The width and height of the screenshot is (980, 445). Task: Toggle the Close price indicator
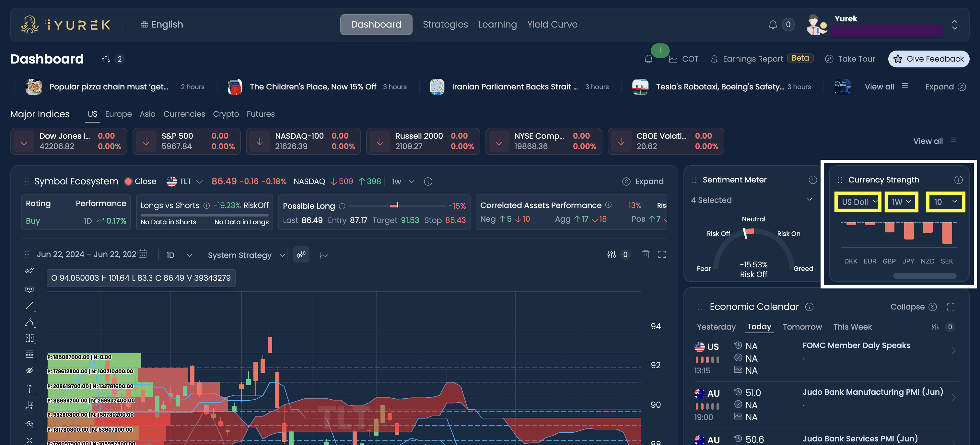(140, 182)
